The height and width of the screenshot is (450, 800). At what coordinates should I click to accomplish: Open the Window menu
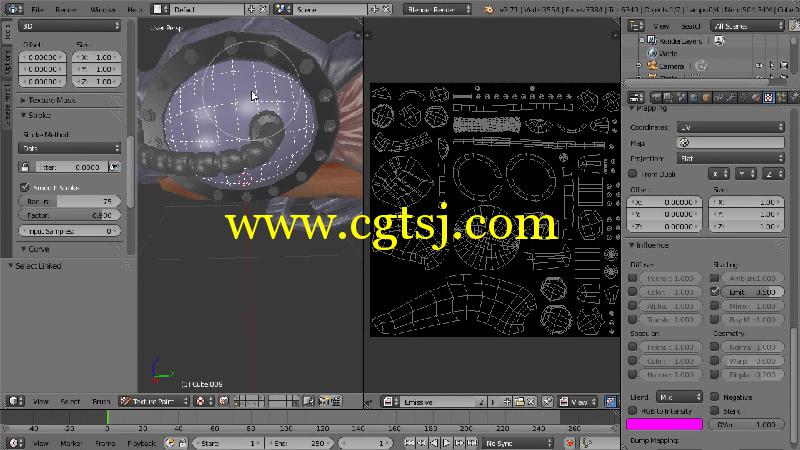coord(102,9)
